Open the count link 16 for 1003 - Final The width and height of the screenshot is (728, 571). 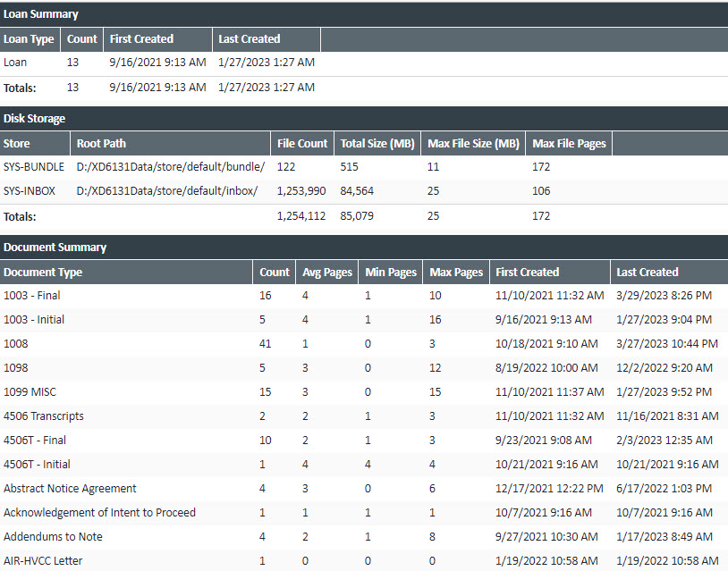[x=266, y=296]
